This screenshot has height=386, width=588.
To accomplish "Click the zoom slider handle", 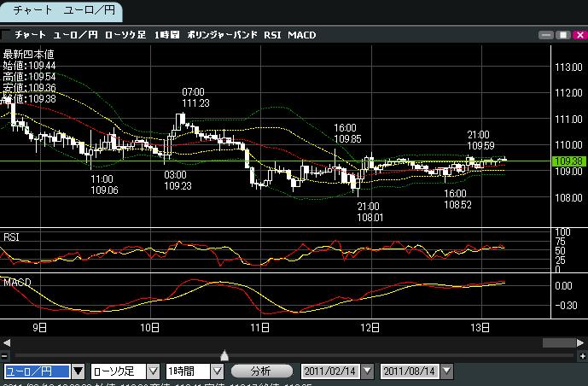I will (224, 354).
